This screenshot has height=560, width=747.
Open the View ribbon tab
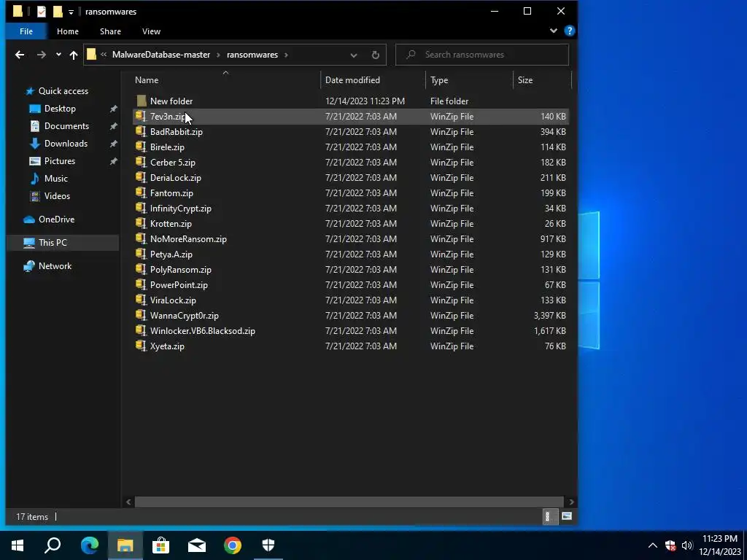[151, 31]
